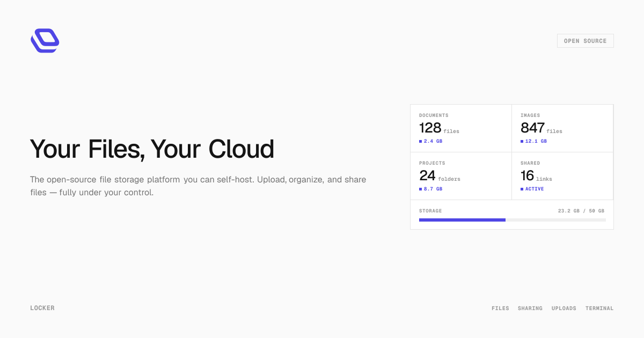The width and height of the screenshot is (644, 338).
Task: Click the OPEN SOURCE badge
Action: point(585,41)
